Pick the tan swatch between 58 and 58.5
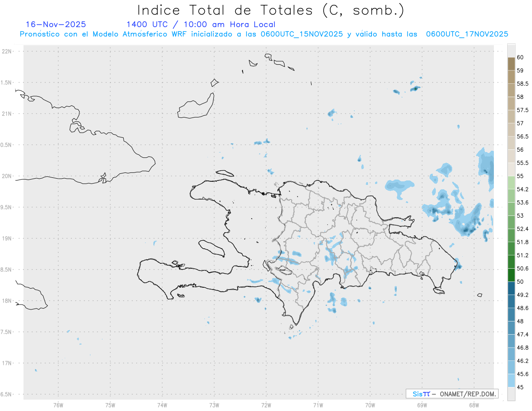Image resolution: width=532 pixels, height=411 pixels. tap(511, 90)
